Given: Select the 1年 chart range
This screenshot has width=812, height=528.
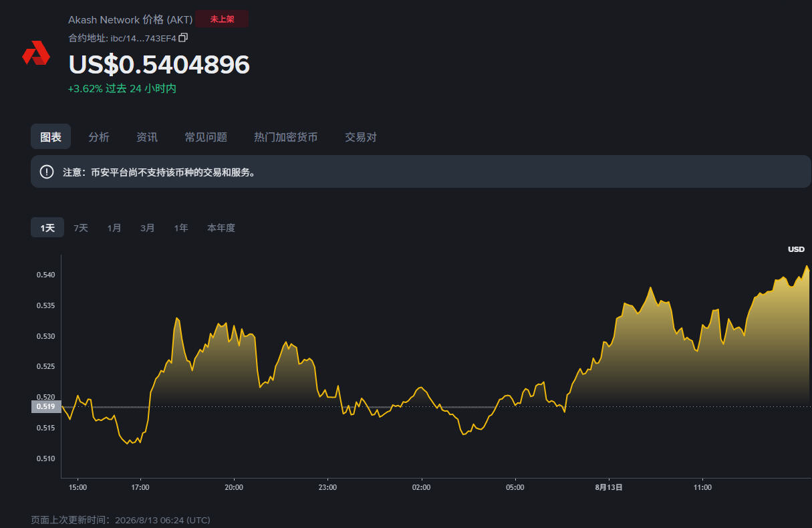Looking at the screenshot, I should 181,228.
